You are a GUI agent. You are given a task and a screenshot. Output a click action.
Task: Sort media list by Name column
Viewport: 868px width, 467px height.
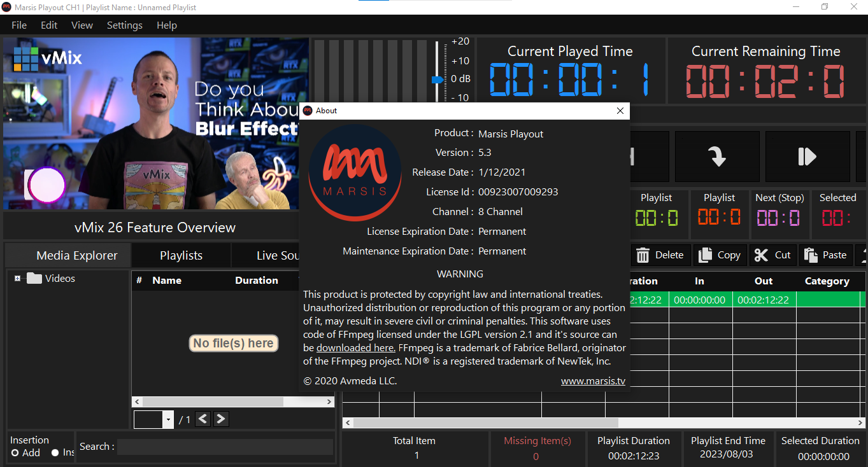click(167, 280)
